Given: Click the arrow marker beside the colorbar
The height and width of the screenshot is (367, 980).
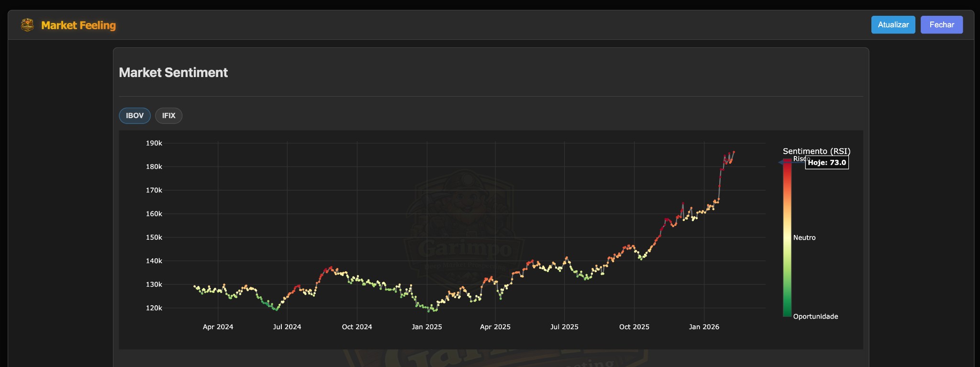Looking at the screenshot, I should 781,163.
